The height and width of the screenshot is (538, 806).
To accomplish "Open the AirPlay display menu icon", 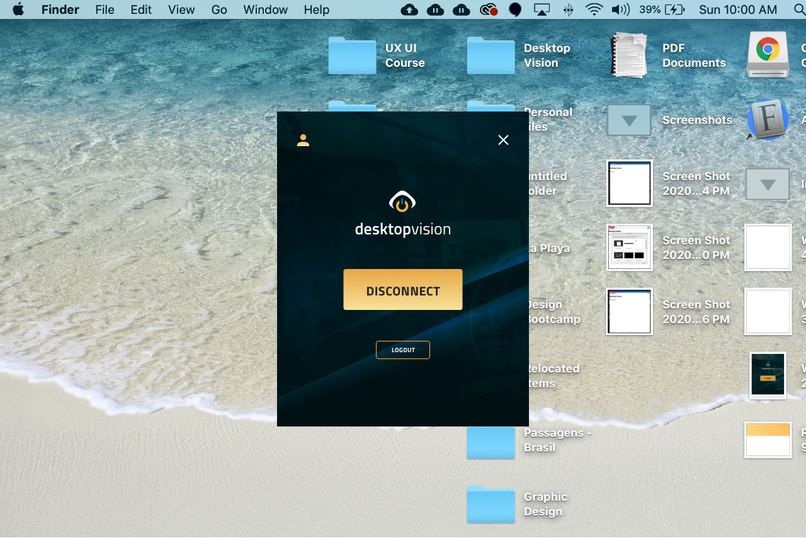I will pos(541,10).
